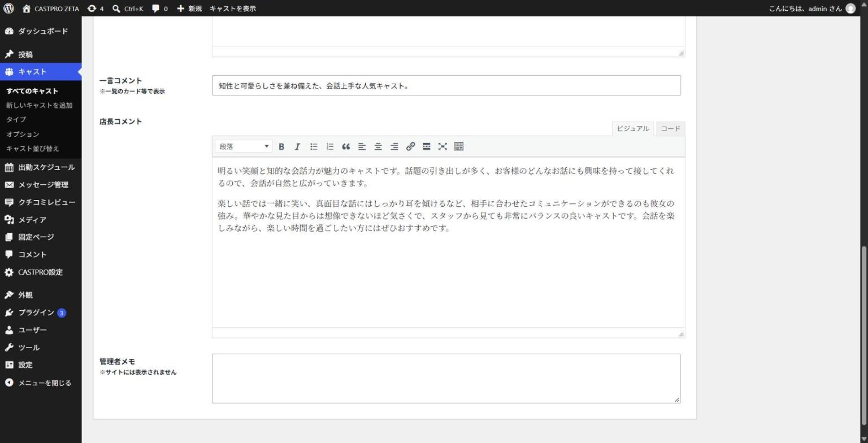This screenshot has width=868, height=443.
Task: Toggle bold formatting in the editor toolbar
Action: click(x=281, y=146)
